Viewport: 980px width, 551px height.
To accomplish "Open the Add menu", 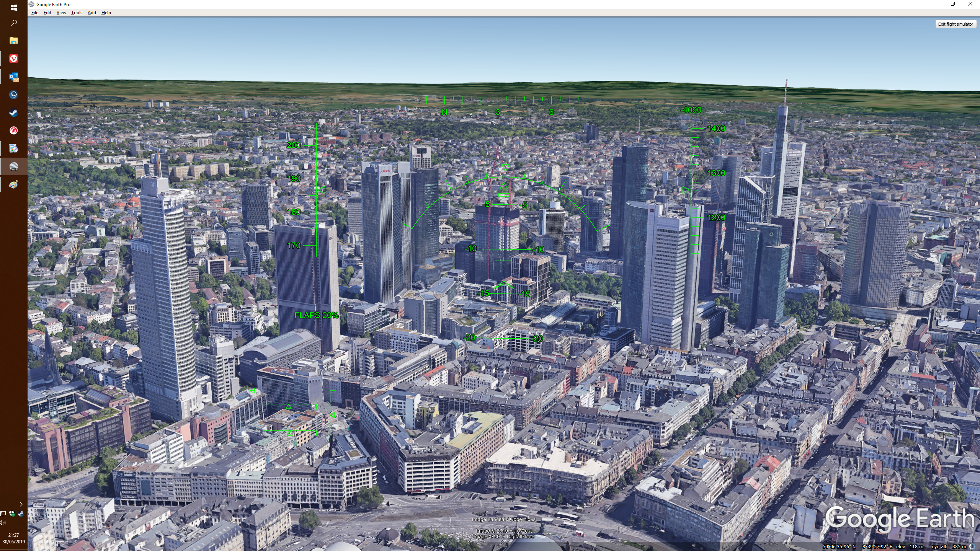I will coord(92,13).
